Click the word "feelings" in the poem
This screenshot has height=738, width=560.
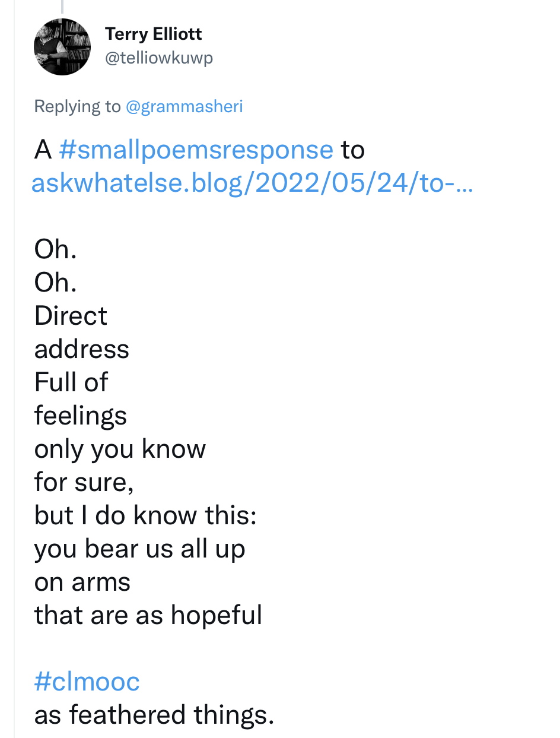tap(81, 416)
